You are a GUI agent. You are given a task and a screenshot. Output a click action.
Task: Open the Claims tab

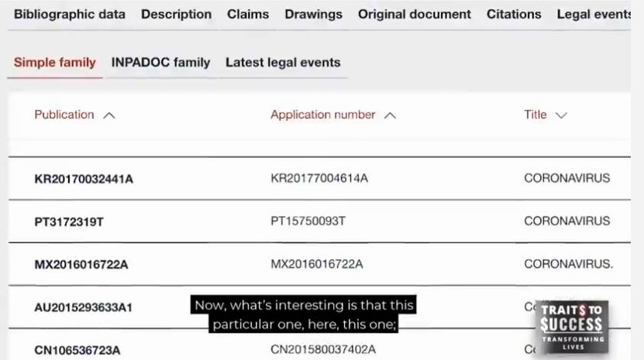248,14
